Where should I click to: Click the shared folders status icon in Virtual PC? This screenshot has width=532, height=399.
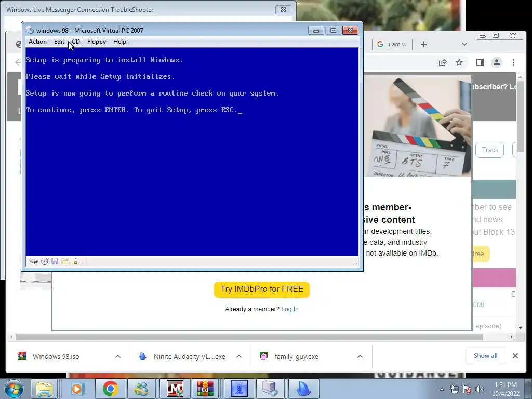coord(65,261)
